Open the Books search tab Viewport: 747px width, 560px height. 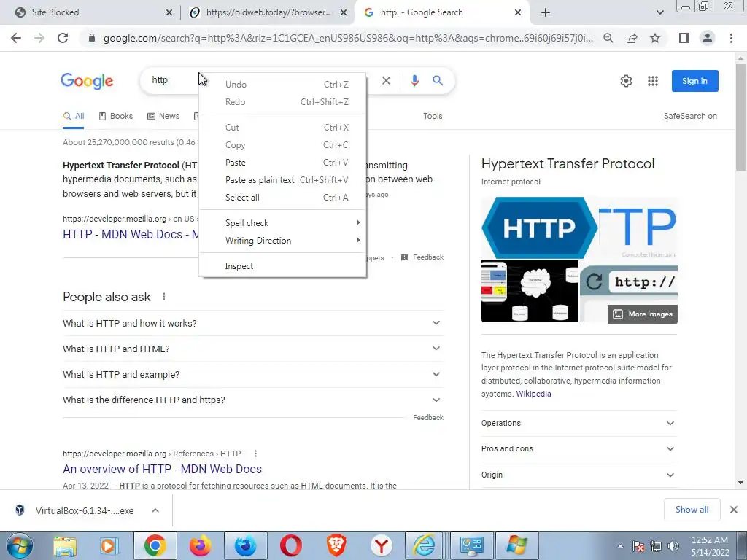pos(116,116)
